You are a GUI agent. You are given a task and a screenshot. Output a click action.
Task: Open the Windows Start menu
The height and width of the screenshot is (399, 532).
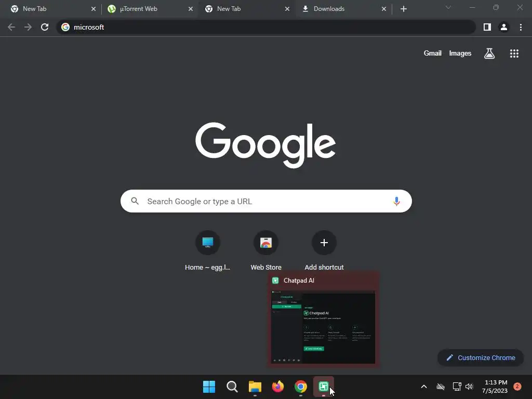209,387
